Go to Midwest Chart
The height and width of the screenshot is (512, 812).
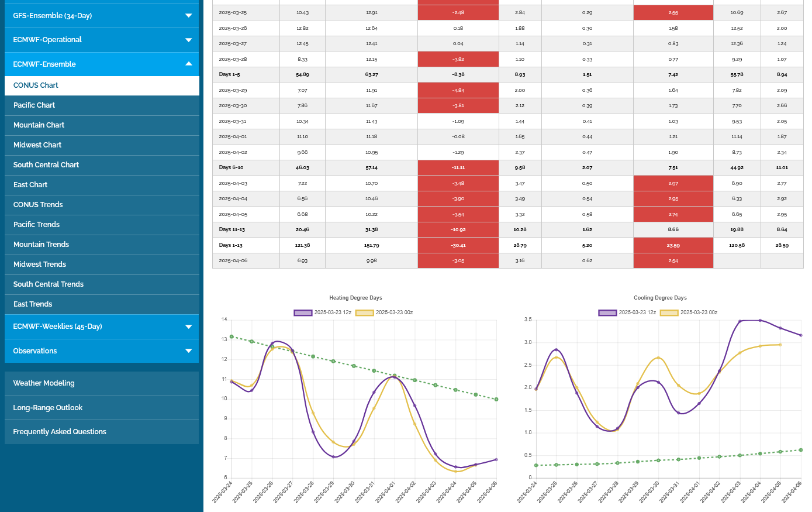click(x=37, y=145)
